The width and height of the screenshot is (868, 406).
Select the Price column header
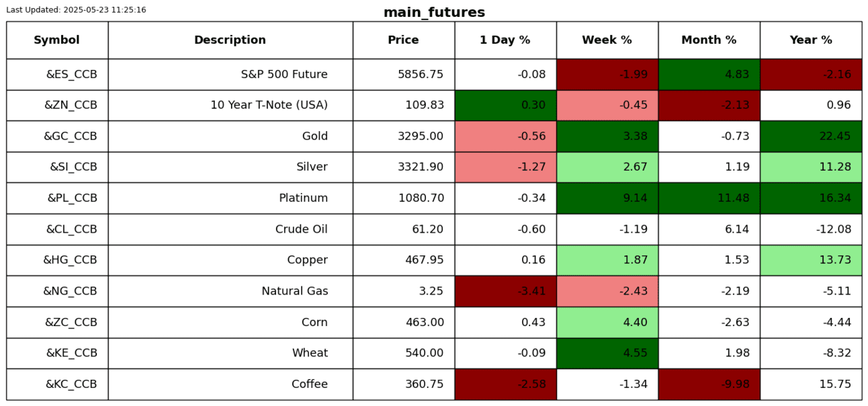pos(403,40)
